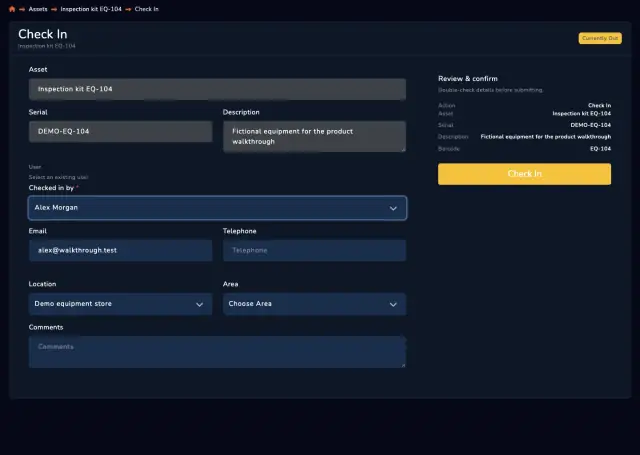The width and height of the screenshot is (640, 455).
Task: Click the Description text area
Action: pos(314,137)
